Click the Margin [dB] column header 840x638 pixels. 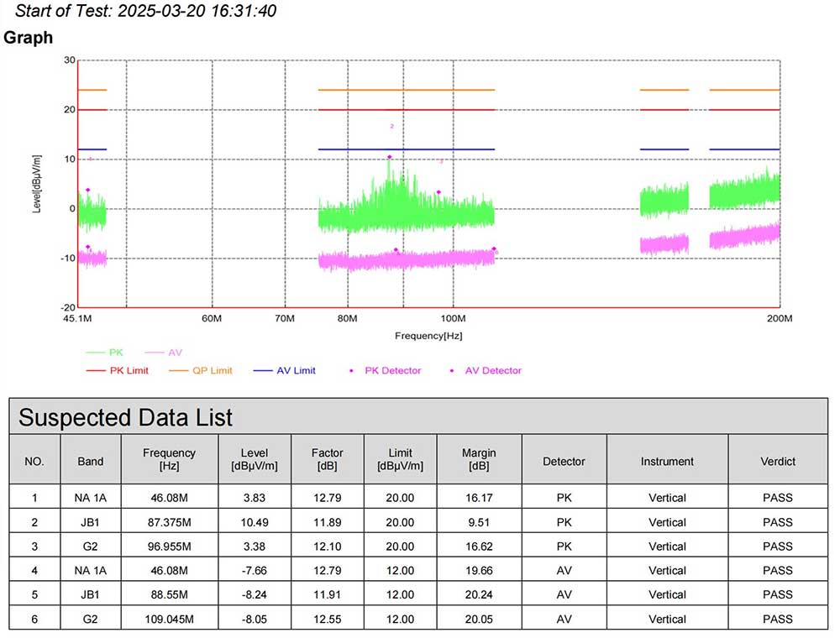479,459
